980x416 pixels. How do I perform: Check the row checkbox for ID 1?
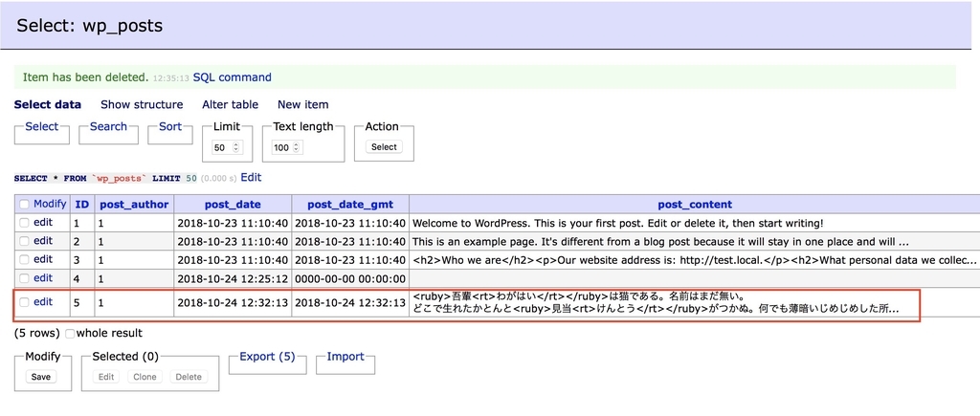[24, 223]
